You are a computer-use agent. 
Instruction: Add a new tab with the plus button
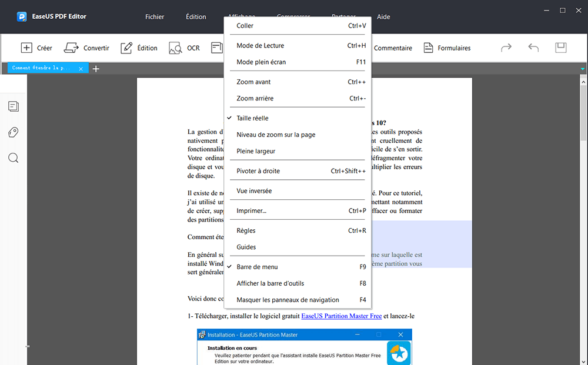coord(96,69)
